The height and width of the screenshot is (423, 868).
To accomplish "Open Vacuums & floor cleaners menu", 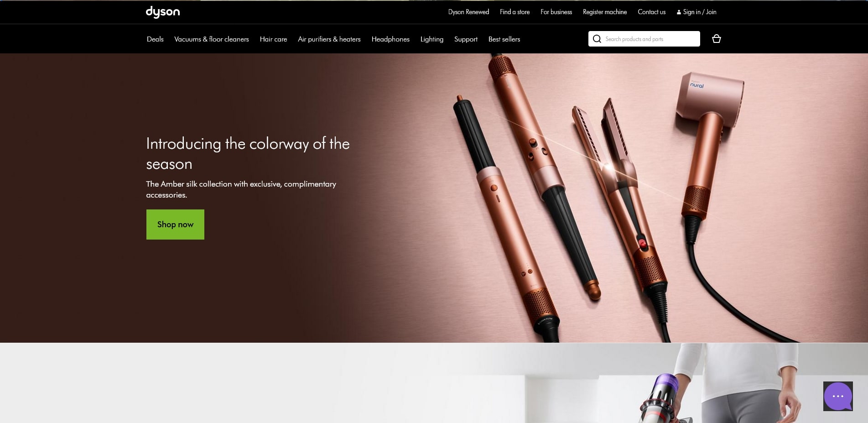I will pyautogui.click(x=212, y=39).
